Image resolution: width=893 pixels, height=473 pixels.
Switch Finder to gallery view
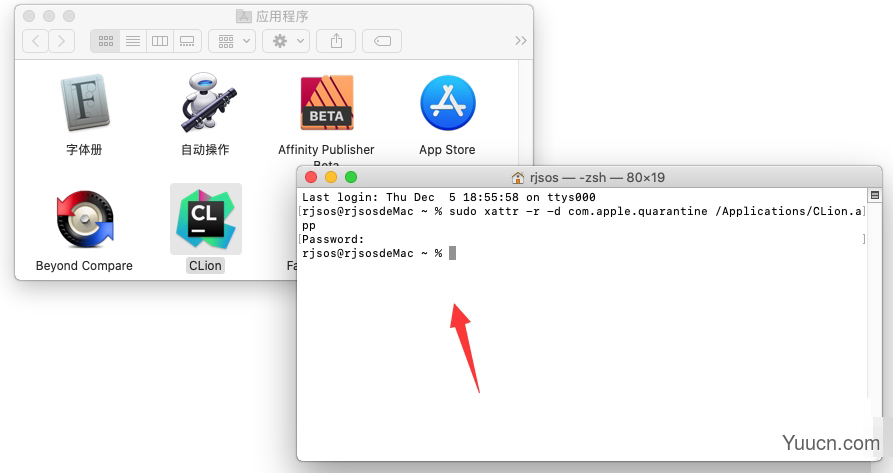[187, 41]
